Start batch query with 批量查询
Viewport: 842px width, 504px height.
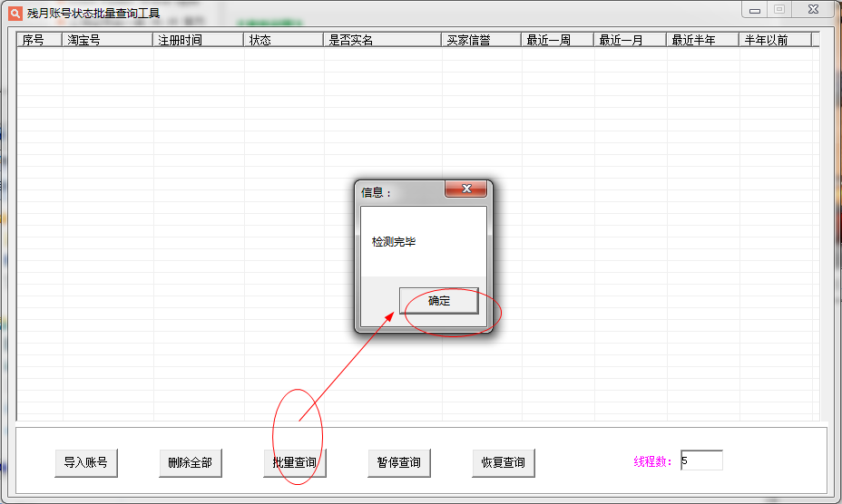coord(294,462)
